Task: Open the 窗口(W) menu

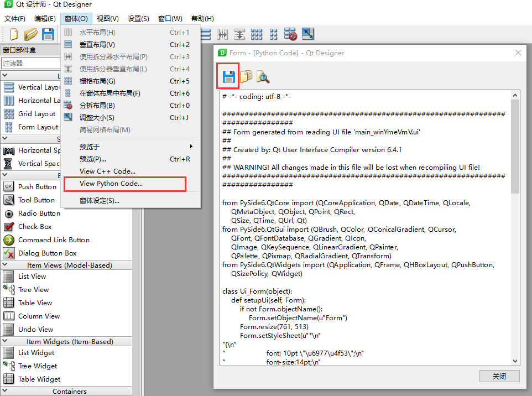Action: click(x=170, y=19)
